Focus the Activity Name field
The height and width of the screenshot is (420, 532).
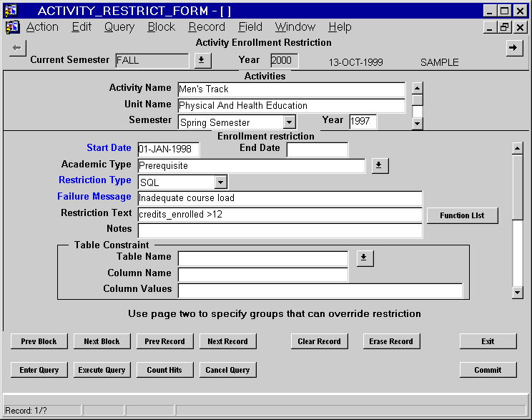click(292, 89)
